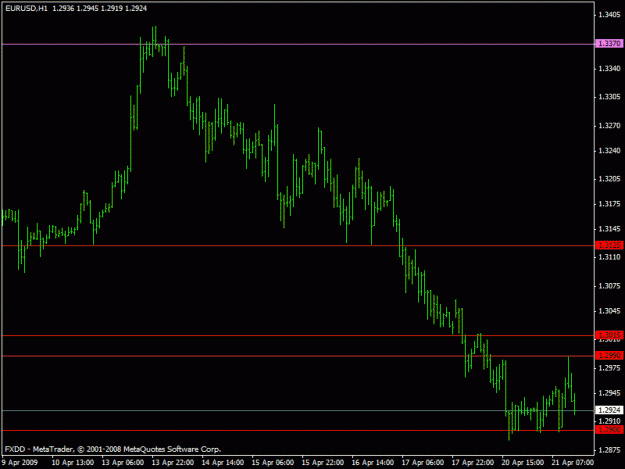This screenshot has width=625, height=469.
Task: Click the OHLC values 1.2936 1.2945 1.2919 1.2924
Action: 100,8
